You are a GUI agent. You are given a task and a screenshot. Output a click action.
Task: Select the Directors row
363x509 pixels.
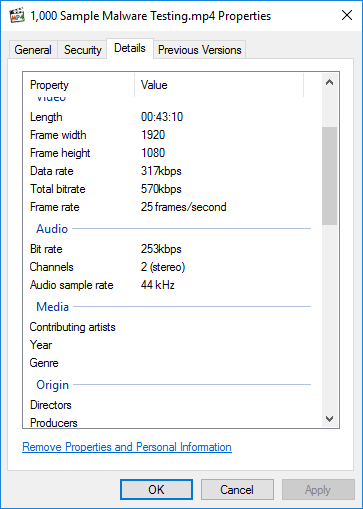click(x=170, y=405)
